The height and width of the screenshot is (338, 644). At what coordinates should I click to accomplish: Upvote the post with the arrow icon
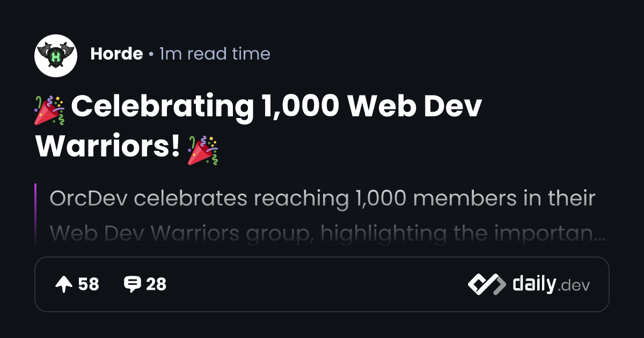pos(63,284)
